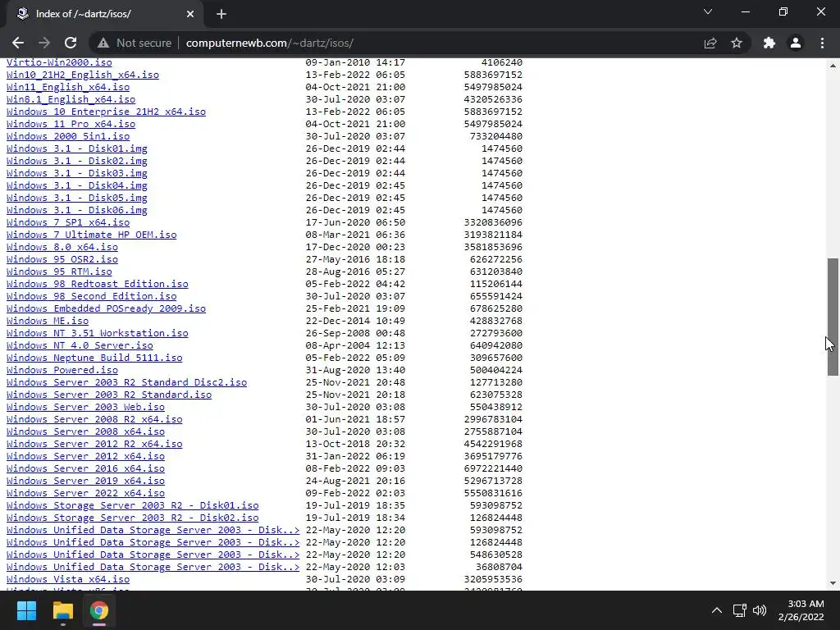Screen dimensions: 840x630
Task: Download Windows ME.iso
Action: 48,322
